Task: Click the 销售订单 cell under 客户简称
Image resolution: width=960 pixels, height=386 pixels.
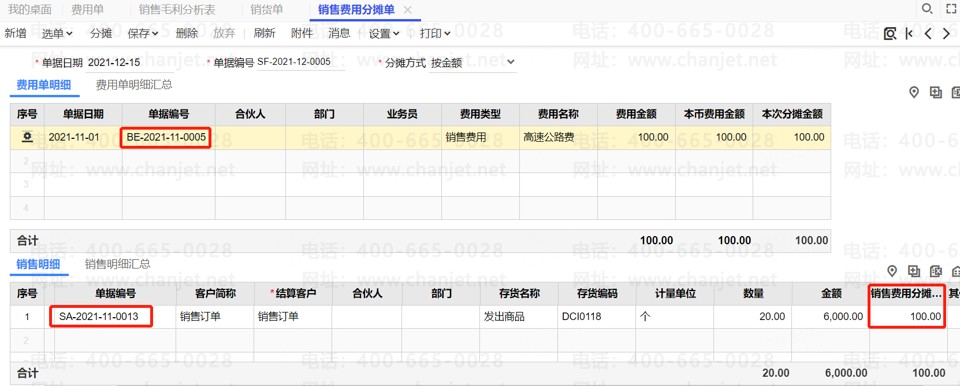Action: tap(214, 317)
